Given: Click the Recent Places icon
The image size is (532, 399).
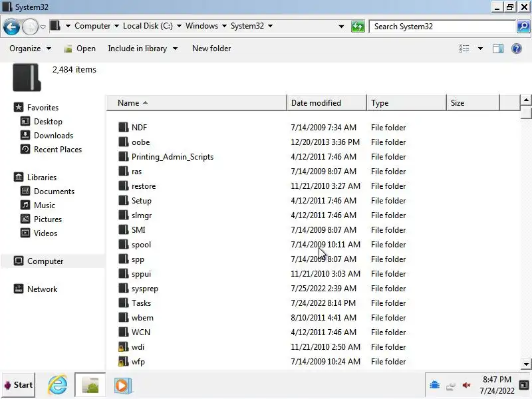Looking at the screenshot, I should click(x=25, y=149).
